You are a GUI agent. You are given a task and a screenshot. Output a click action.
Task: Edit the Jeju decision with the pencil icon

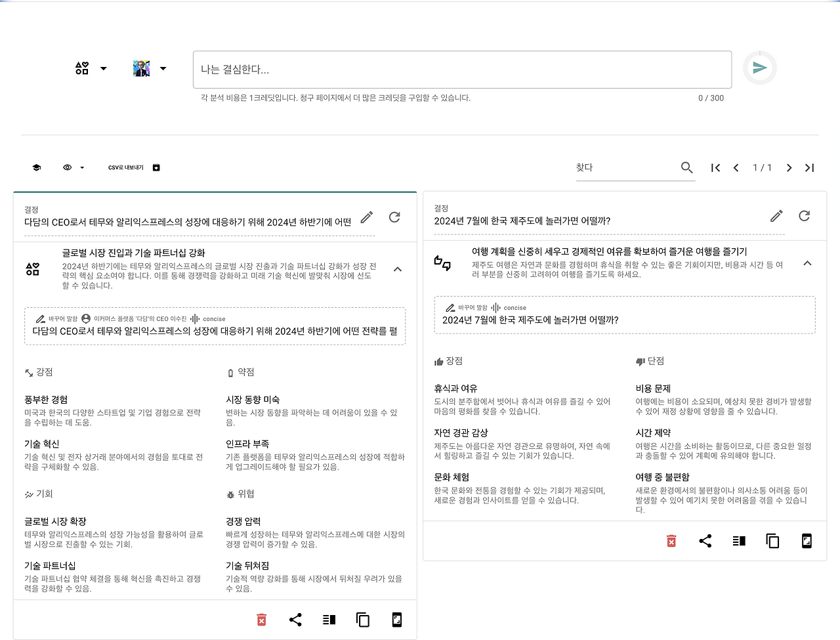(x=776, y=215)
